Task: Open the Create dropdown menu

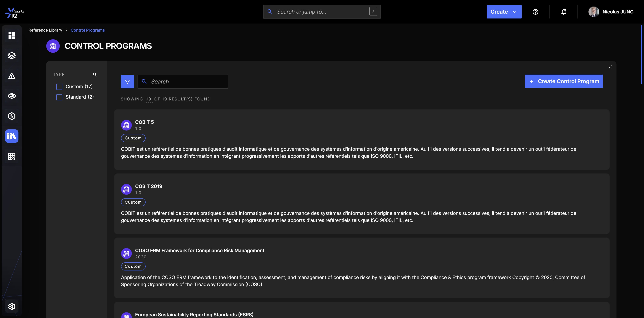Action: [504, 12]
